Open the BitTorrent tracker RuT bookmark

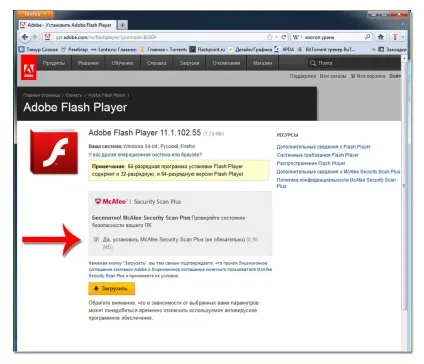[x=326, y=49]
